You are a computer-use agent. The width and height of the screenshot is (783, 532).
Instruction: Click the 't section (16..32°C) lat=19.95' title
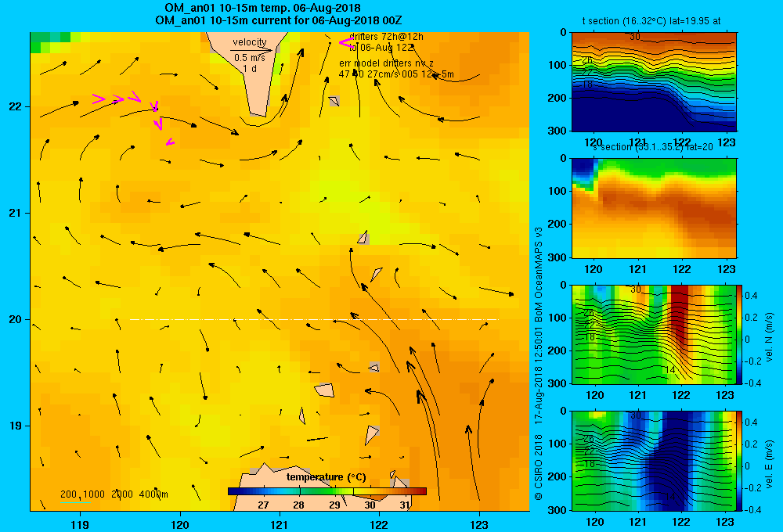(651, 21)
